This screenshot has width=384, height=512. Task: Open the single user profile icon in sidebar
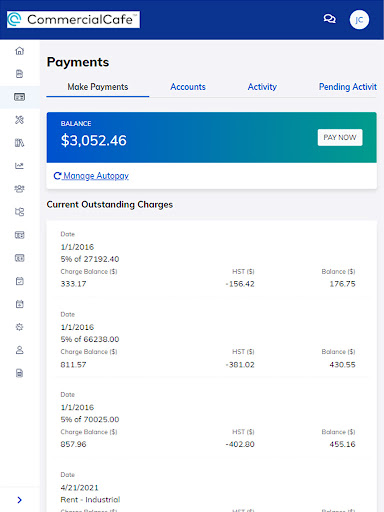click(x=20, y=350)
